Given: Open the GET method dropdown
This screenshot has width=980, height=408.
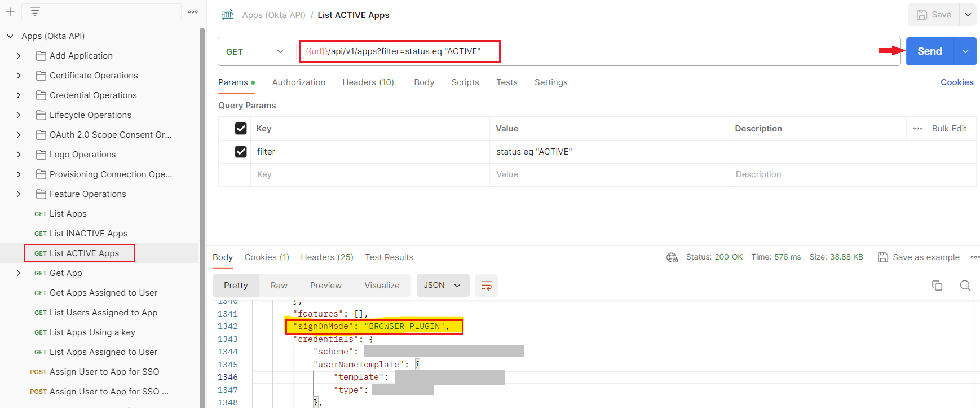Looking at the screenshot, I should (x=255, y=51).
